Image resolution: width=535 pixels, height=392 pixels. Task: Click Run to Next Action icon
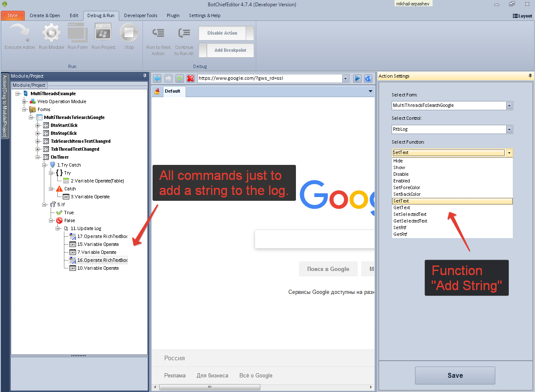click(x=158, y=33)
